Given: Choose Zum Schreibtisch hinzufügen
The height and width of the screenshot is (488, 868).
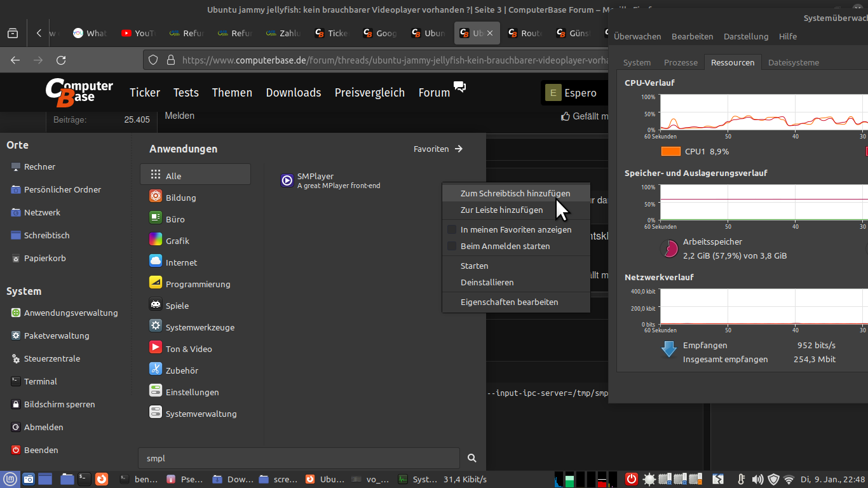Looking at the screenshot, I should click(x=515, y=193).
